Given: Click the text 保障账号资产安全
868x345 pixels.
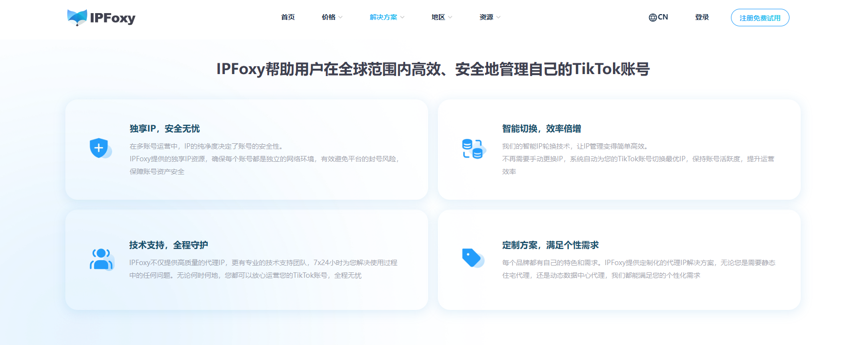Looking at the screenshot, I should point(157,172).
